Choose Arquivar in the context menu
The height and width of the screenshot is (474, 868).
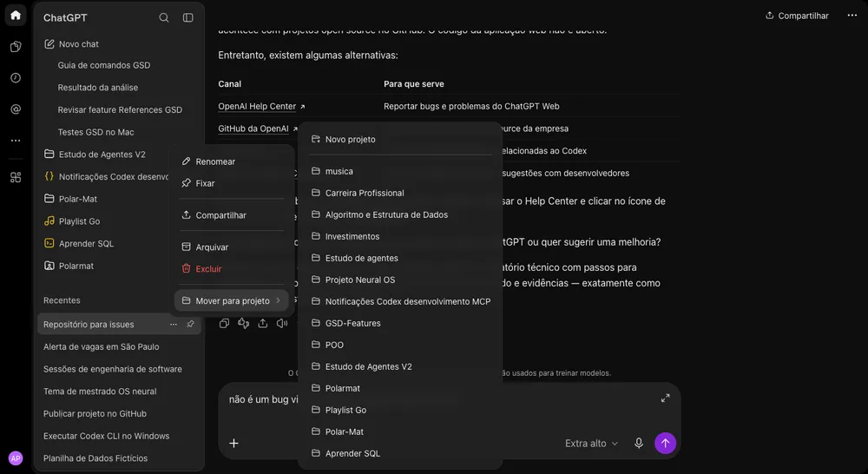point(232,247)
